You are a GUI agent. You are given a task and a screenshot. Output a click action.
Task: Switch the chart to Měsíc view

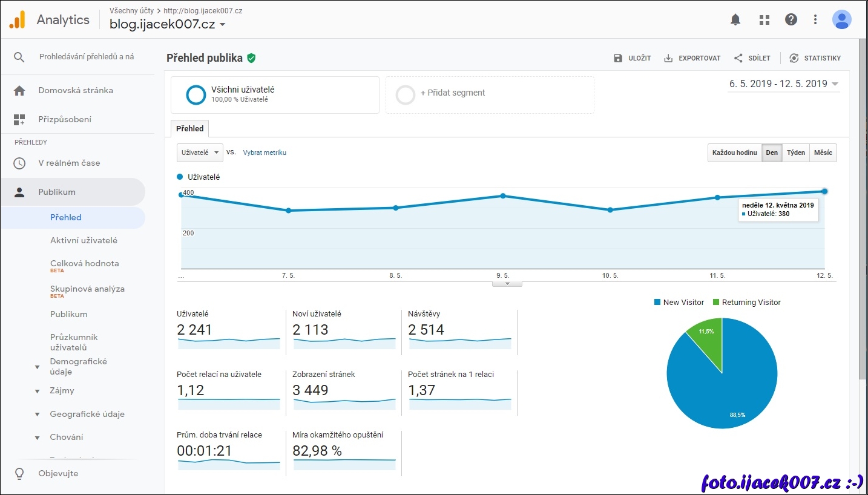click(x=823, y=152)
